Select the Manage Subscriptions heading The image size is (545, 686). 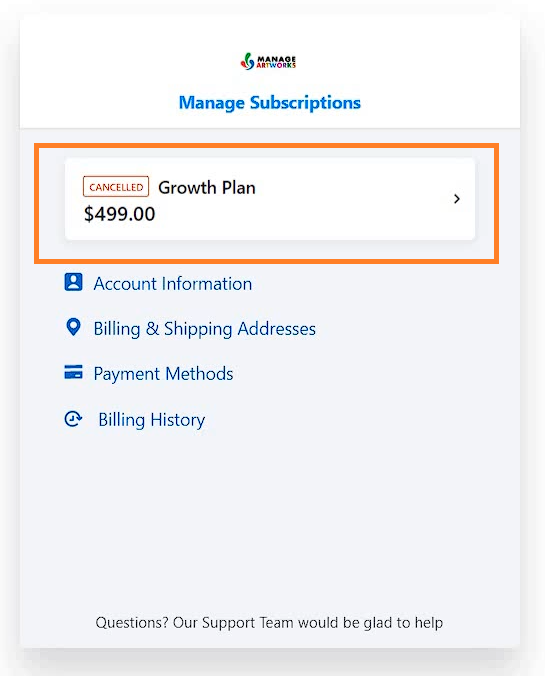coord(270,103)
